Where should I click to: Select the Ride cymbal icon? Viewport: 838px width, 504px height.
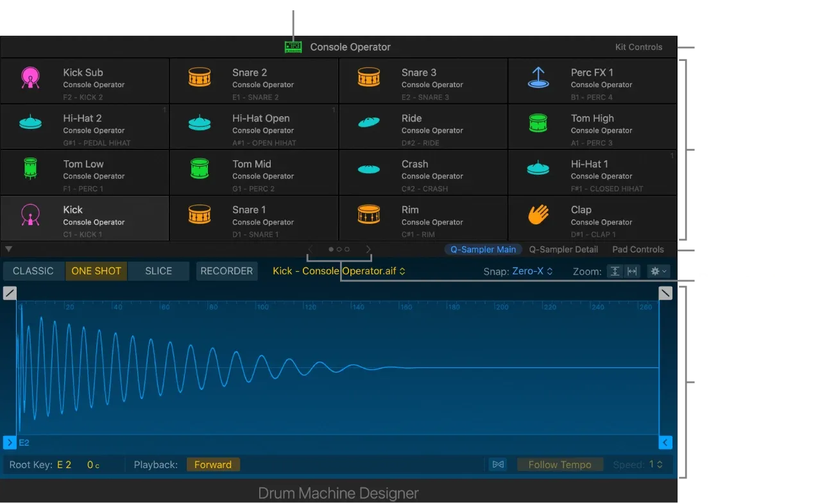pyautogui.click(x=369, y=123)
